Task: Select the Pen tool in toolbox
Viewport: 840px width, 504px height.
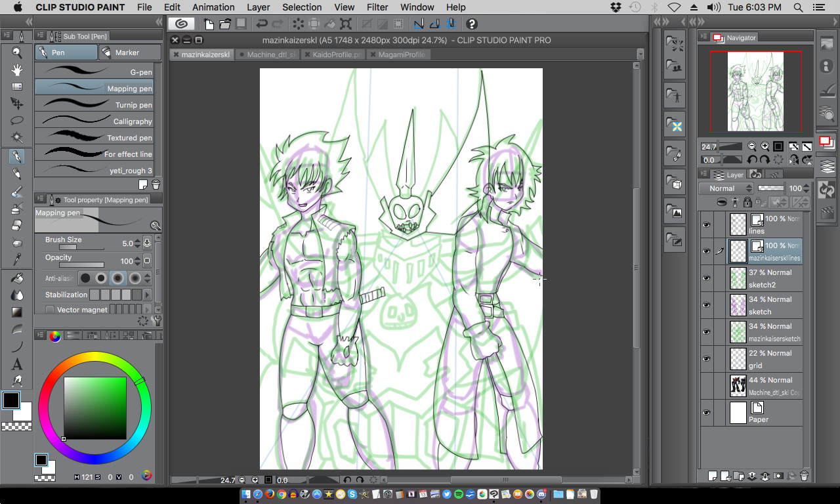Action: point(17,156)
